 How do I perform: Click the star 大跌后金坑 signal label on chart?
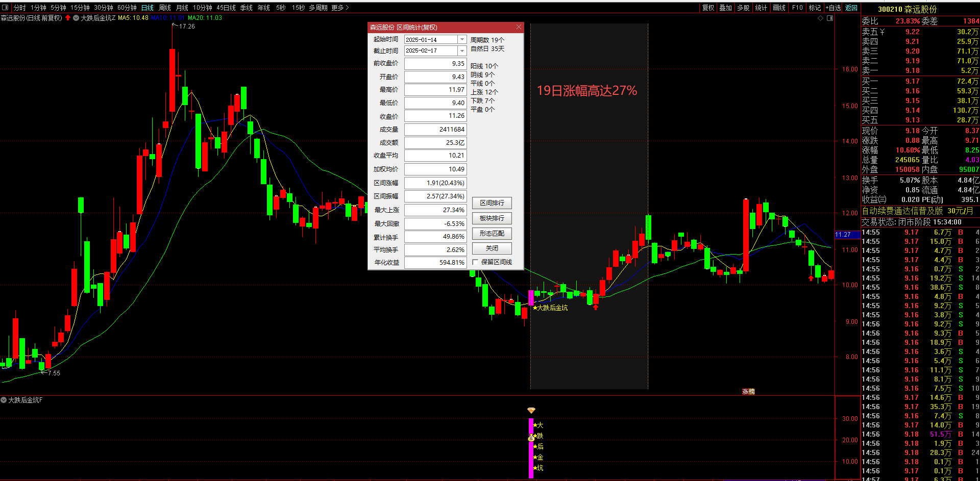pyautogui.click(x=550, y=308)
